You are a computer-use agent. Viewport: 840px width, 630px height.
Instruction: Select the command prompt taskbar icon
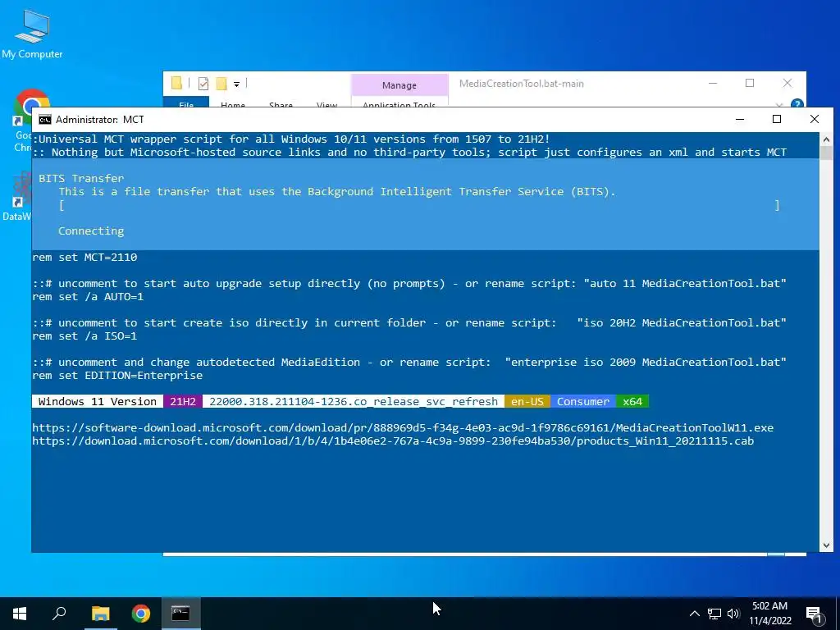[180, 614]
